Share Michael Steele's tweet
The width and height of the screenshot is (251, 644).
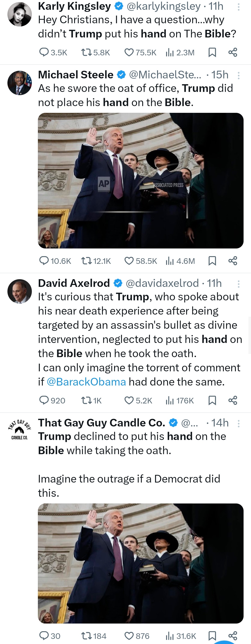pyautogui.click(x=232, y=261)
